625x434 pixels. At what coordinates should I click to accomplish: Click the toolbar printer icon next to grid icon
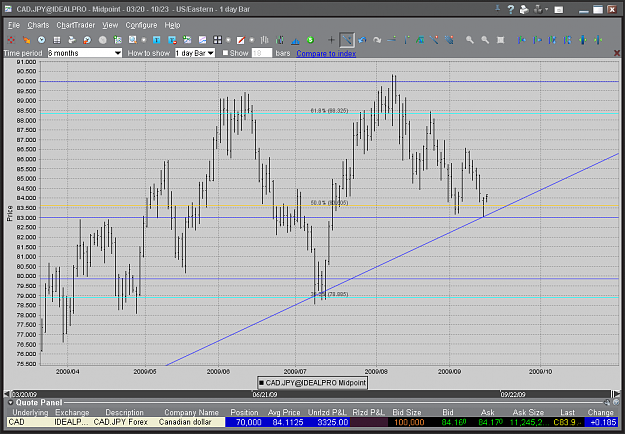coord(72,40)
